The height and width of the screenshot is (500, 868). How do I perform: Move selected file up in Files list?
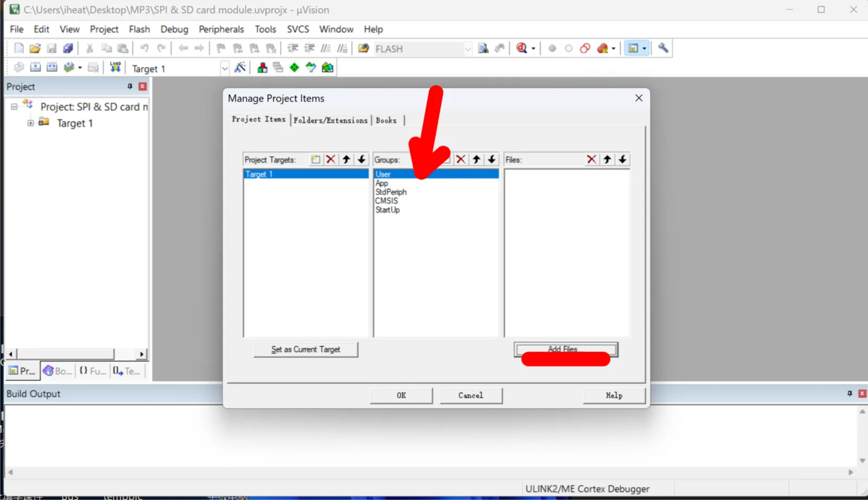607,159
